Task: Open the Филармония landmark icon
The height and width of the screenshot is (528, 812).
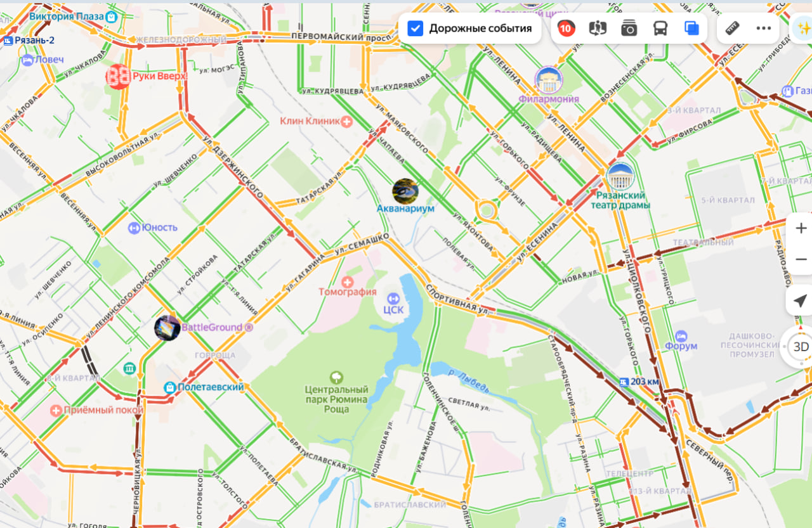Action: click(x=549, y=80)
